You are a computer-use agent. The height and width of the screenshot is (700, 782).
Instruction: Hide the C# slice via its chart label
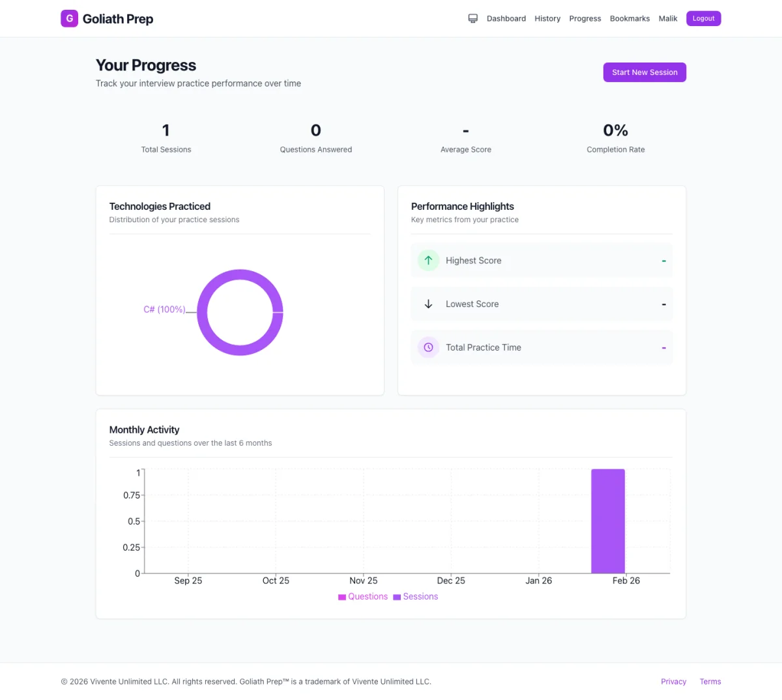tap(164, 309)
